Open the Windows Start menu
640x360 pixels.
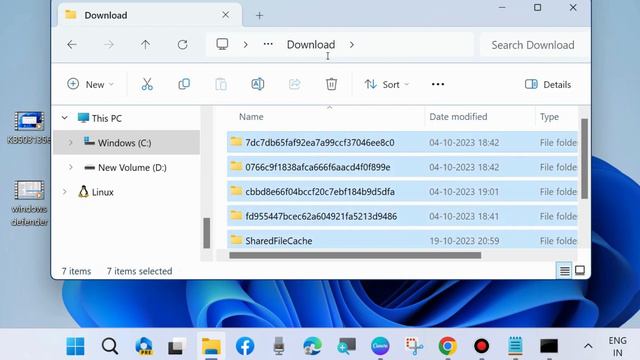point(75,346)
